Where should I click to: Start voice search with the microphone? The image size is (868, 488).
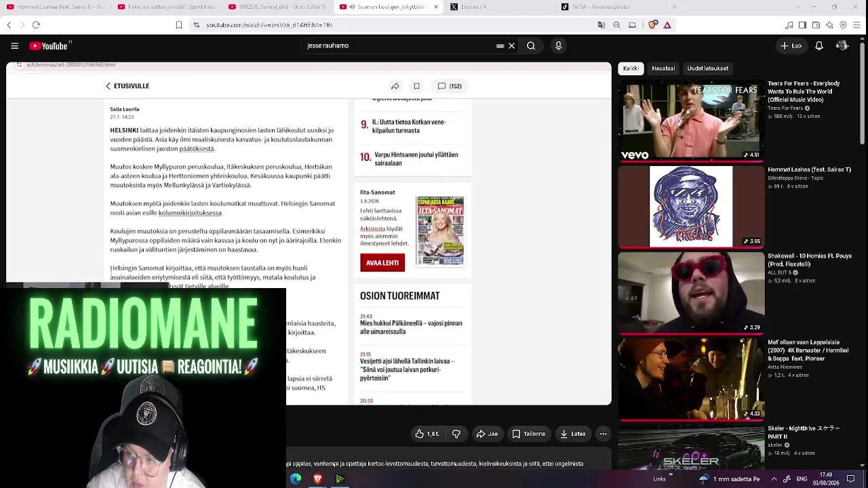(559, 46)
